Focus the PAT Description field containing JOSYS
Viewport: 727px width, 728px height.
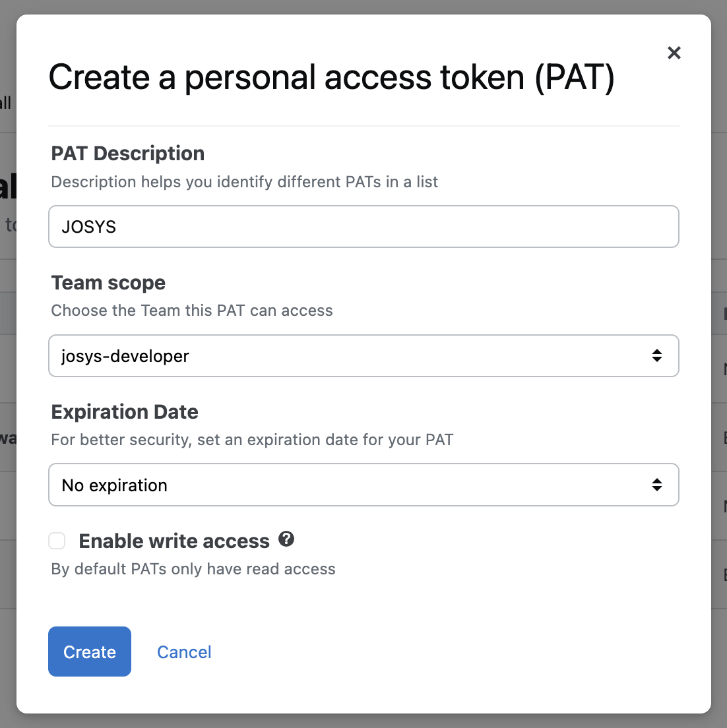[x=363, y=227]
